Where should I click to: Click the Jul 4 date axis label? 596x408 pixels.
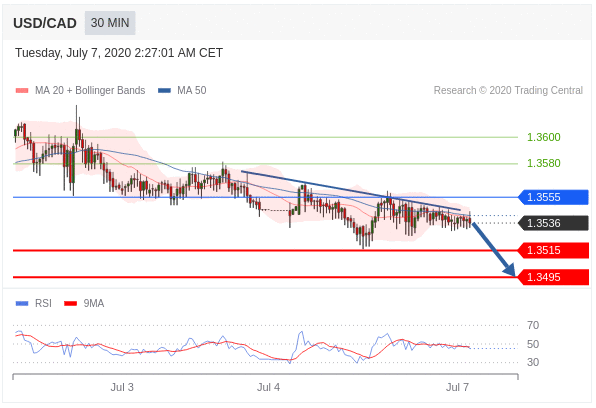pyautogui.click(x=268, y=387)
